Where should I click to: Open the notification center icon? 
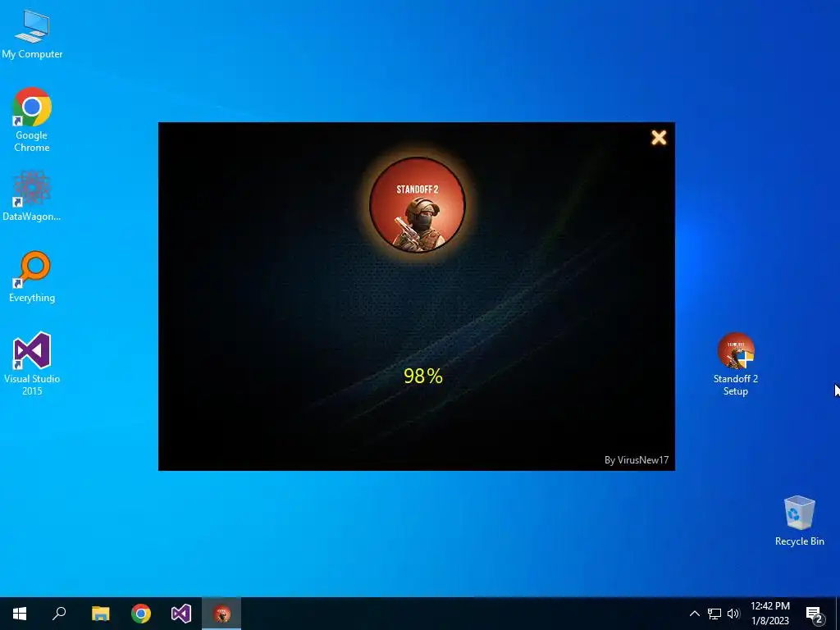point(815,614)
